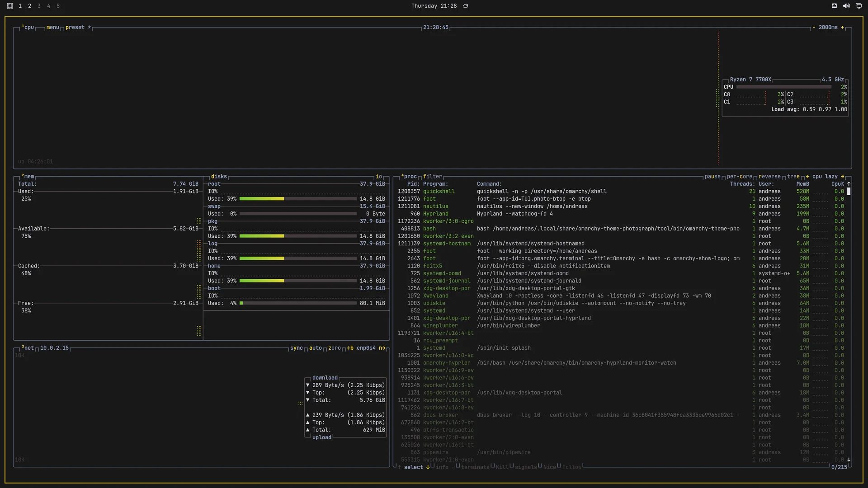Click the scroll-up arrow of process list

[x=849, y=184]
